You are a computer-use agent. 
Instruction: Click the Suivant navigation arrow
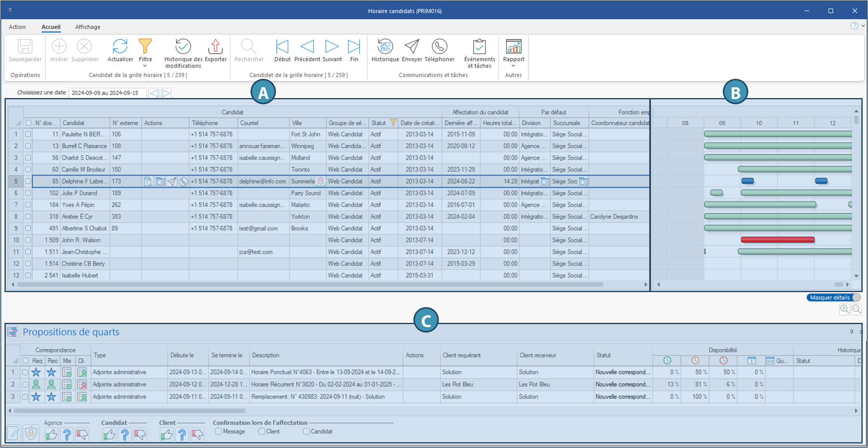(332, 47)
